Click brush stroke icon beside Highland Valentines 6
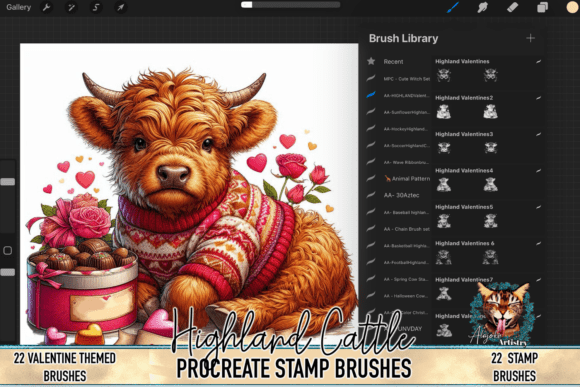 (x=538, y=243)
